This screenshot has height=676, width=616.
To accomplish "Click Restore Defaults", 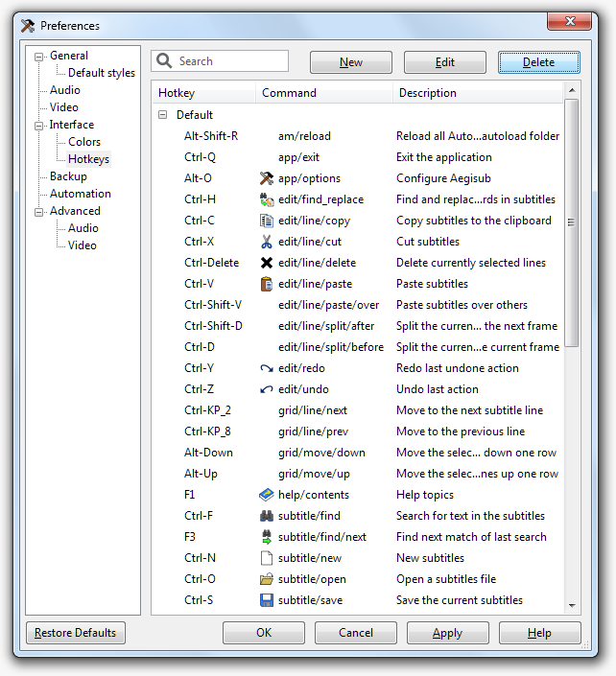I will click(76, 633).
